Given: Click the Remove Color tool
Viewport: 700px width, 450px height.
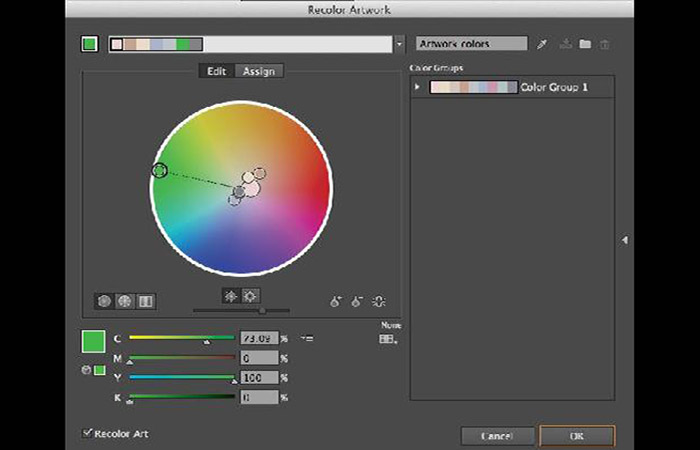Looking at the screenshot, I should click(x=357, y=301).
